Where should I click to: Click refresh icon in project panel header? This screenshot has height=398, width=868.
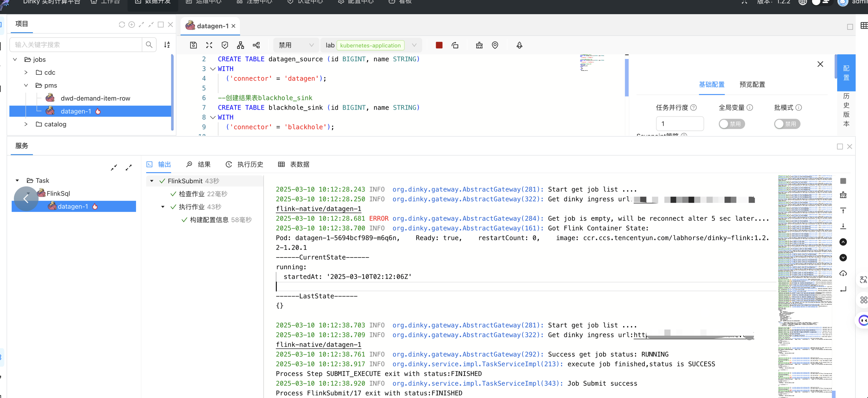point(122,25)
